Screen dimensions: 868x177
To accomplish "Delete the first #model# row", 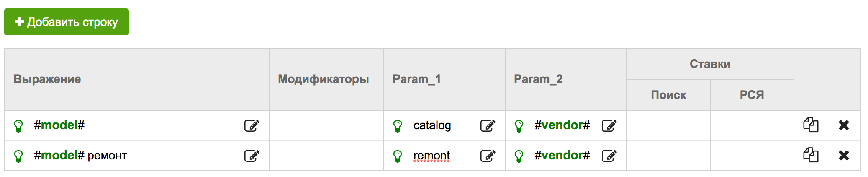I will coord(844,125).
